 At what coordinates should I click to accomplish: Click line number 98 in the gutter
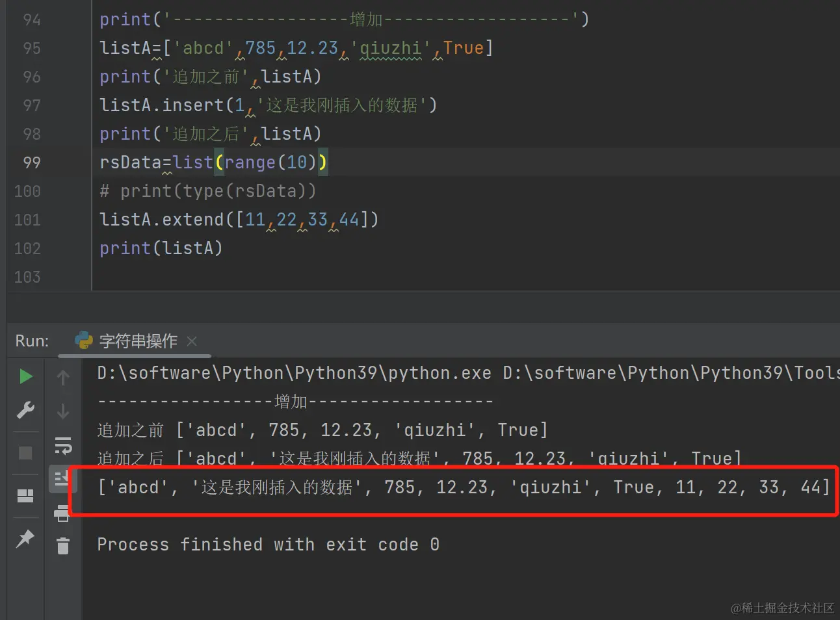31,134
